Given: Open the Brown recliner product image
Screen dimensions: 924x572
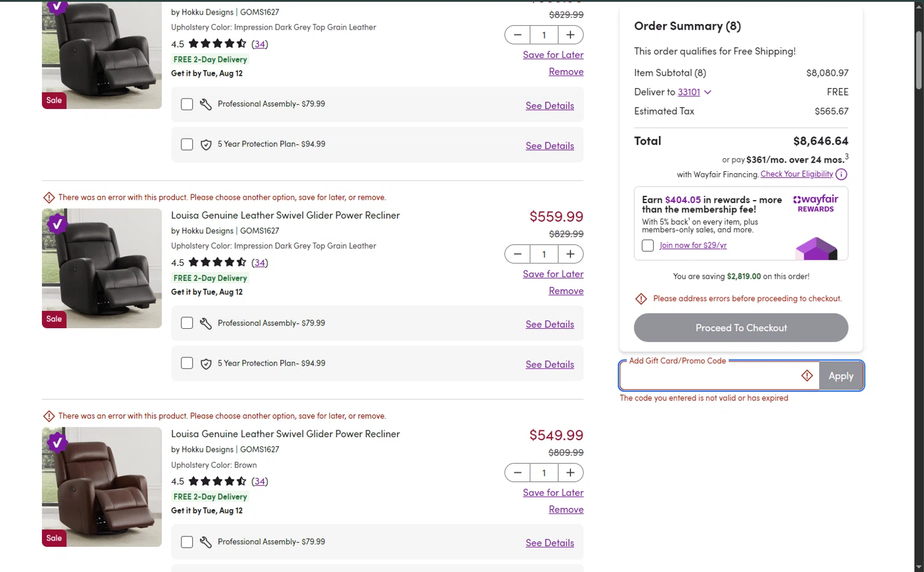Looking at the screenshot, I should tap(102, 487).
